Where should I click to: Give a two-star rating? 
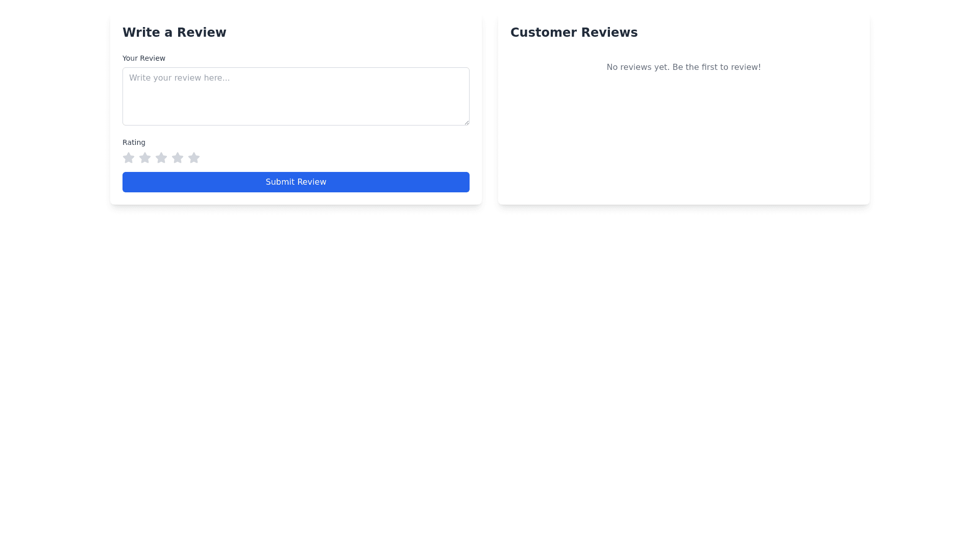pyautogui.click(x=145, y=158)
